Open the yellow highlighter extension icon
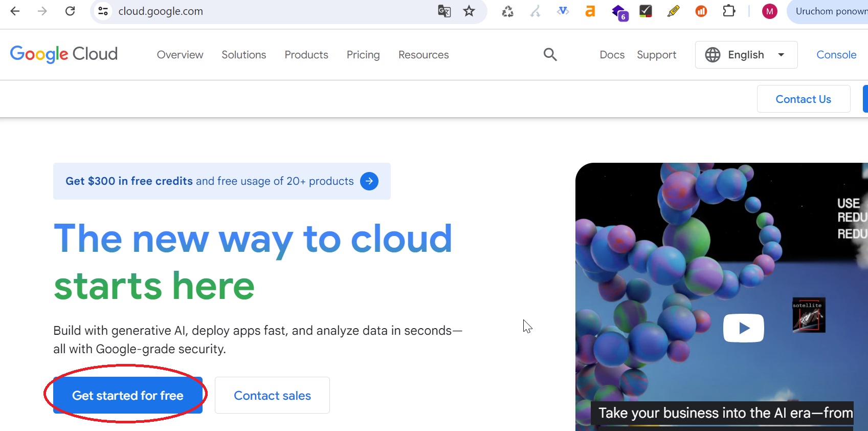Image resolution: width=868 pixels, height=431 pixels. pos(673,11)
